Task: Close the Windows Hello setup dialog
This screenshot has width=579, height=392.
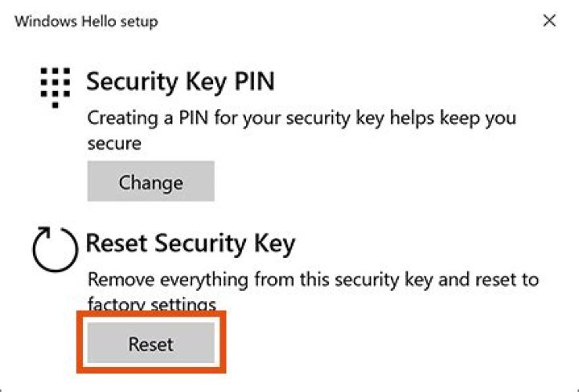Action: [x=549, y=21]
